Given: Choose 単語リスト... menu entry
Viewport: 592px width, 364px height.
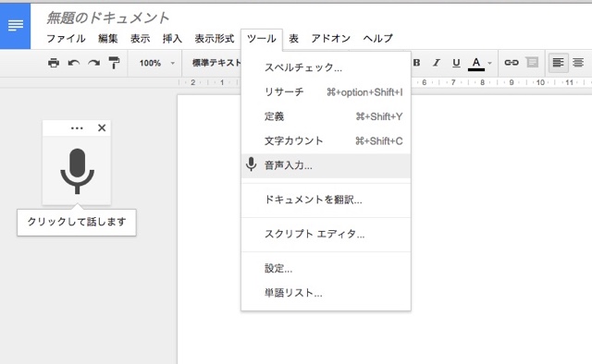Looking at the screenshot, I should point(326,293).
